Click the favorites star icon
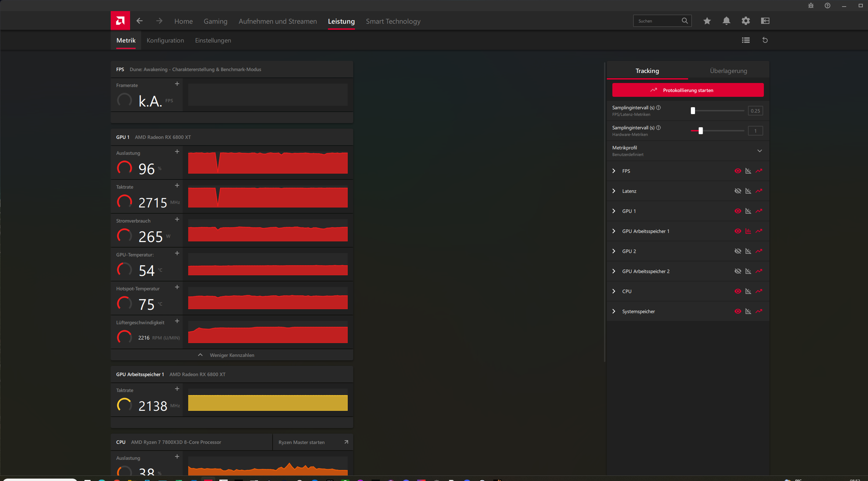 pyautogui.click(x=707, y=21)
